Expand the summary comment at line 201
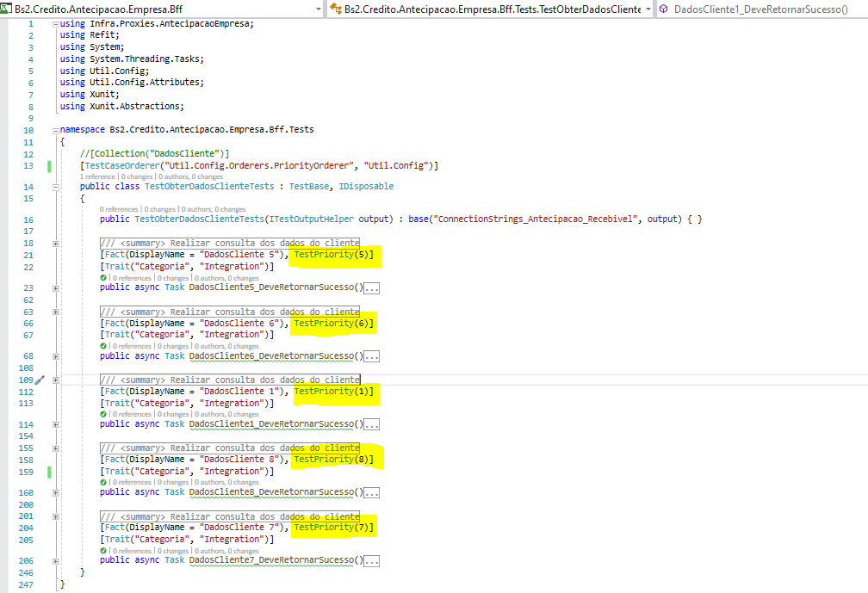Image resolution: width=868 pixels, height=593 pixels. [x=55, y=516]
